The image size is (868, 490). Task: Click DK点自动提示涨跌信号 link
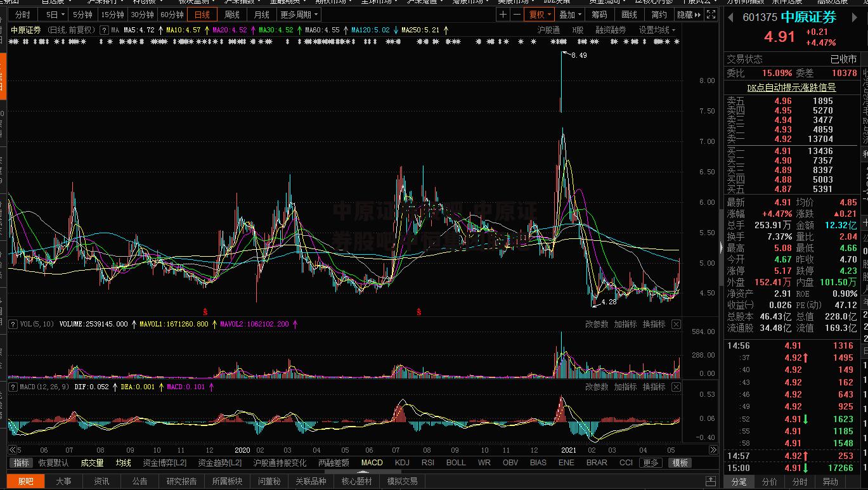[791, 87]
